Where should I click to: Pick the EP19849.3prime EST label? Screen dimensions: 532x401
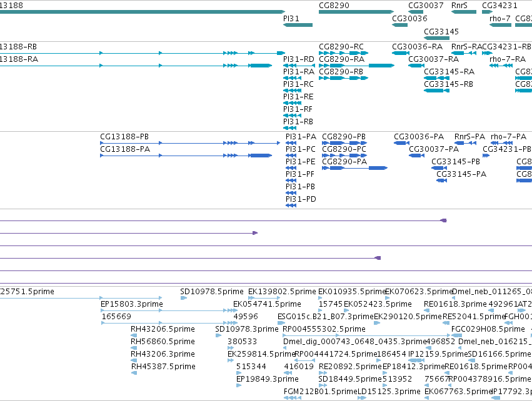[268, 379]
